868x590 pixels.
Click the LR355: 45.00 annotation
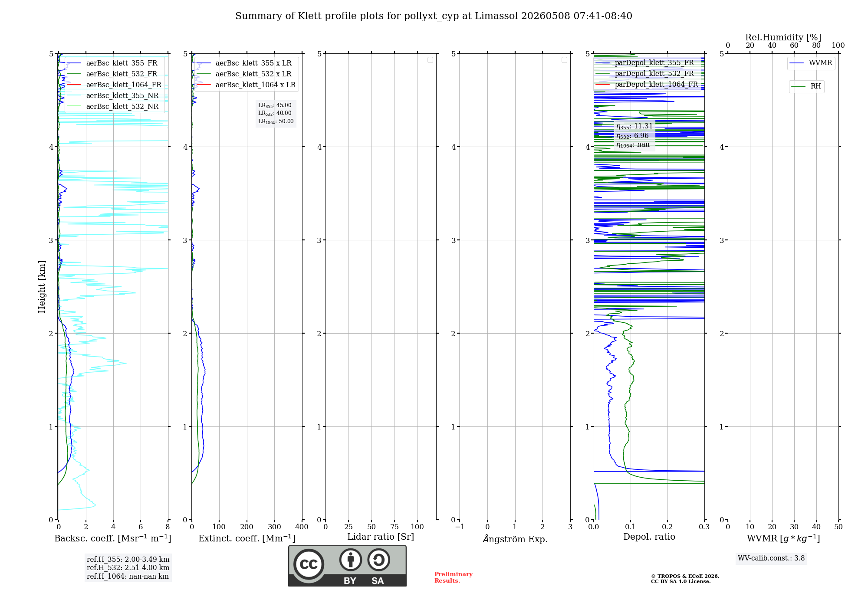coord(275,105)
